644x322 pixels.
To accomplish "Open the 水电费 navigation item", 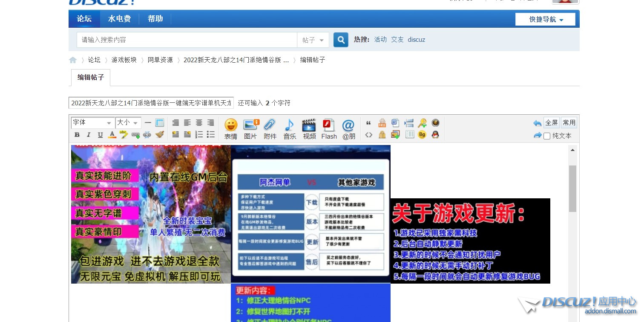I will click(x=119, y=19).
